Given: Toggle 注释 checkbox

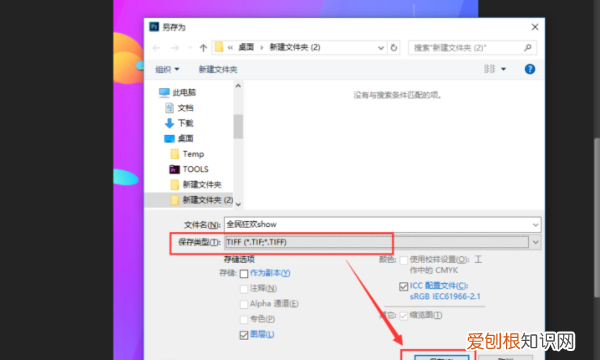Looking at the screenshot, I should [244, 289].
